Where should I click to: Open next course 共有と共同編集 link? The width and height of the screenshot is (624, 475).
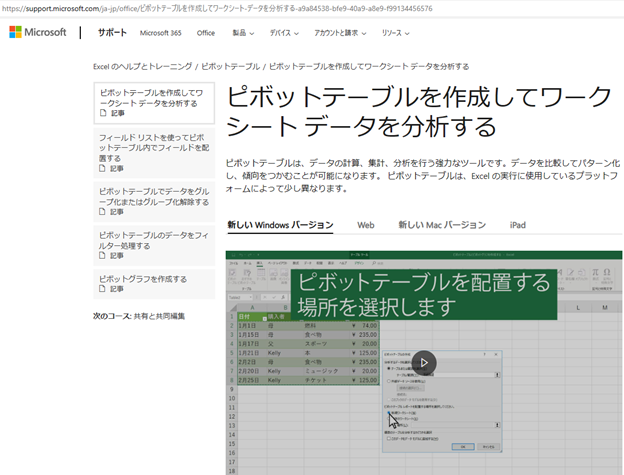159,316
